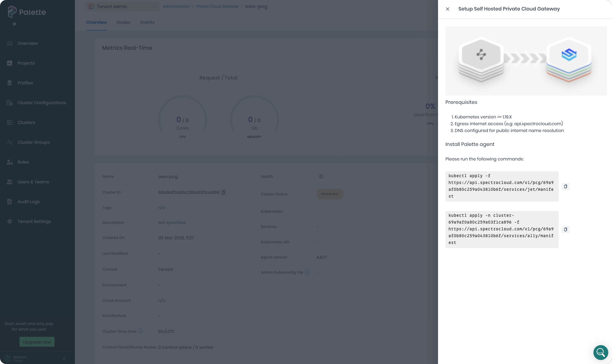Copy the Cluster ID using its copy icon
612x364 pixels.
pos(223,192)
